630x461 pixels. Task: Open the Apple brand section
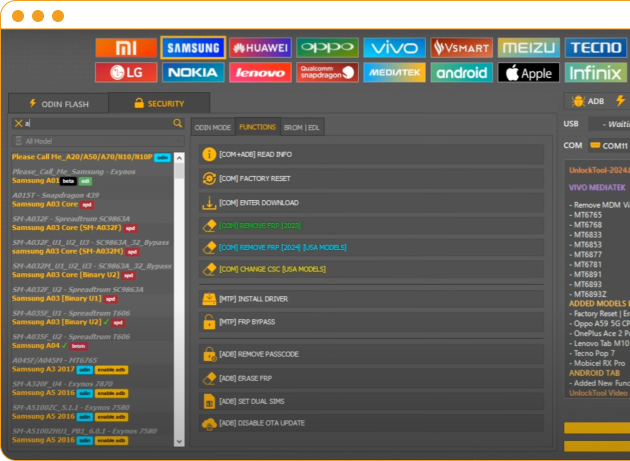click(x=528, y=73)
